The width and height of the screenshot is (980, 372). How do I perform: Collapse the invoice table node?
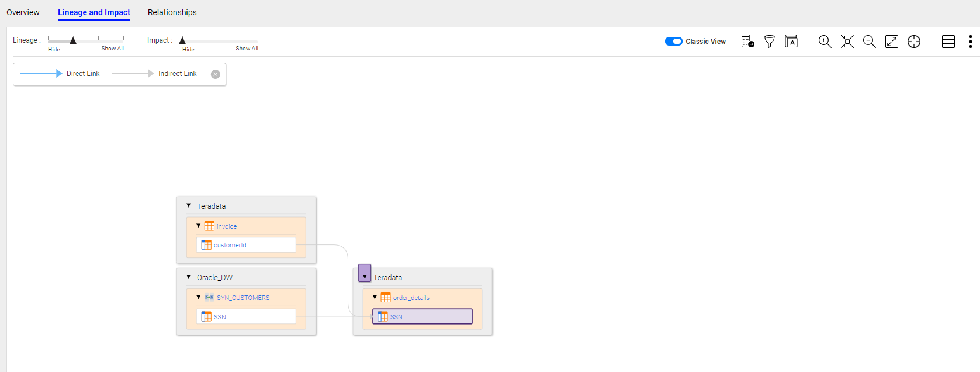coord(199,226)
